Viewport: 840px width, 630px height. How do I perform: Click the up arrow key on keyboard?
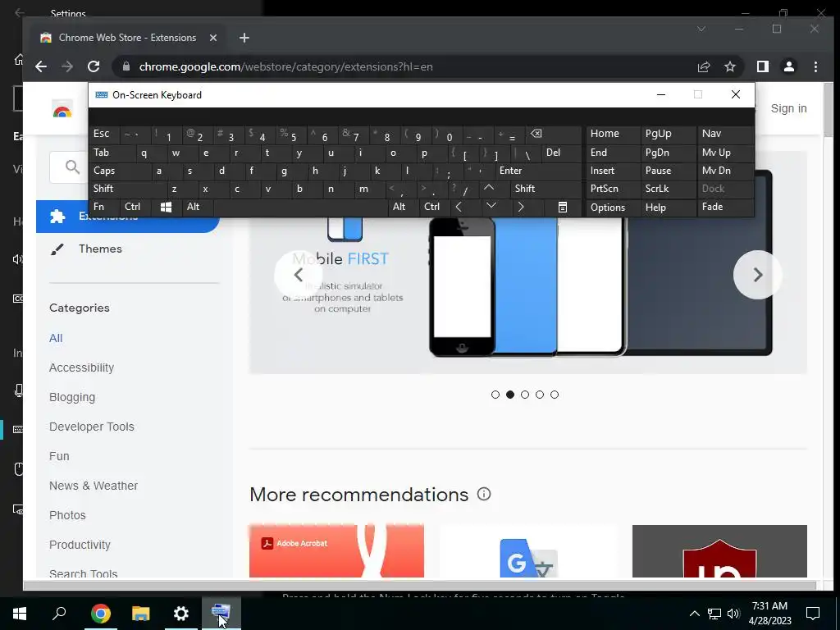(489, 188)
